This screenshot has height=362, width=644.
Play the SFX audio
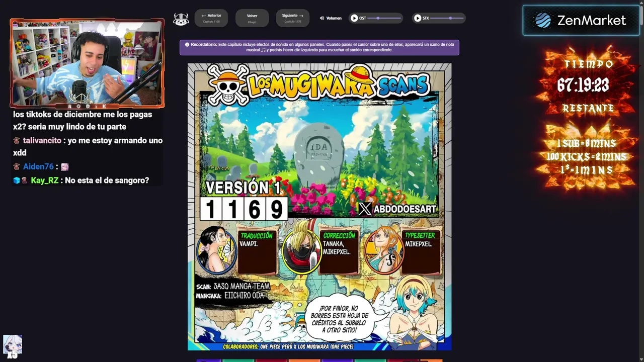click(x=418, y=18)
